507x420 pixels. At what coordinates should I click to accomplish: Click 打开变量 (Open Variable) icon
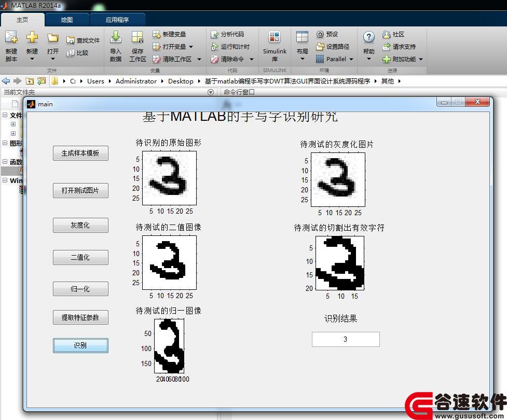pyautogui.click(x=157, y=47)
